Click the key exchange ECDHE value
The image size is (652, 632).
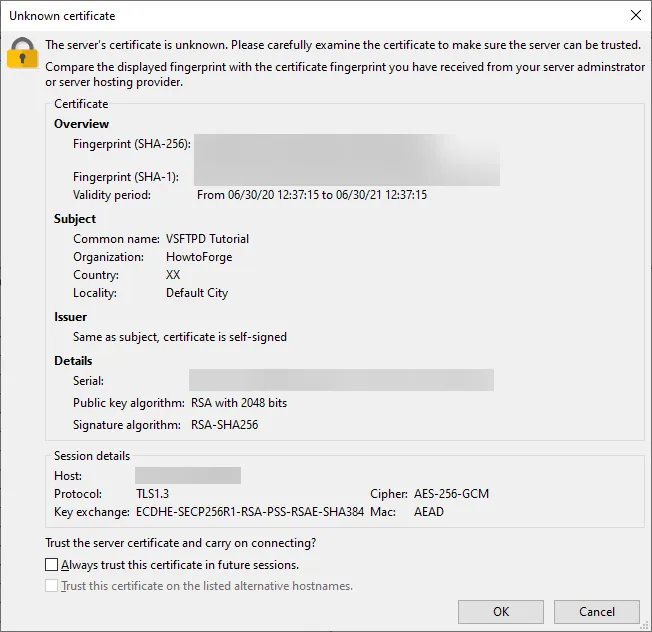click(x=250, y=512)
